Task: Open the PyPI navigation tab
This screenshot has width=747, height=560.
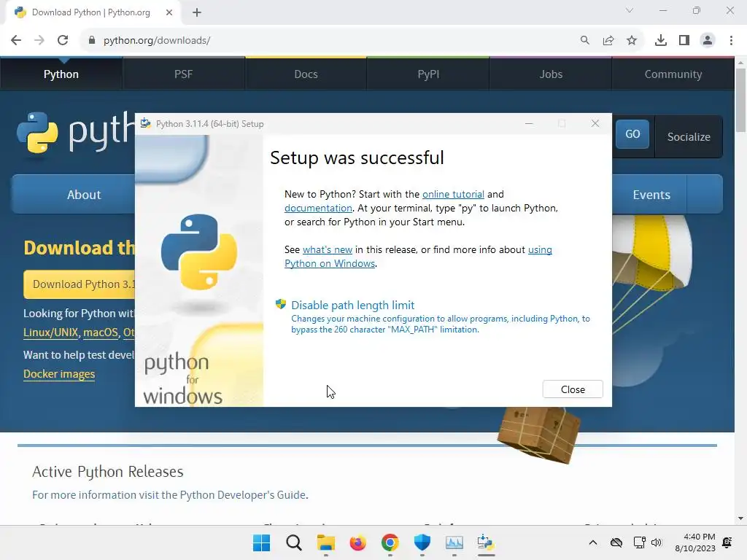Action: pyautogui.click(x=428, y=74)
